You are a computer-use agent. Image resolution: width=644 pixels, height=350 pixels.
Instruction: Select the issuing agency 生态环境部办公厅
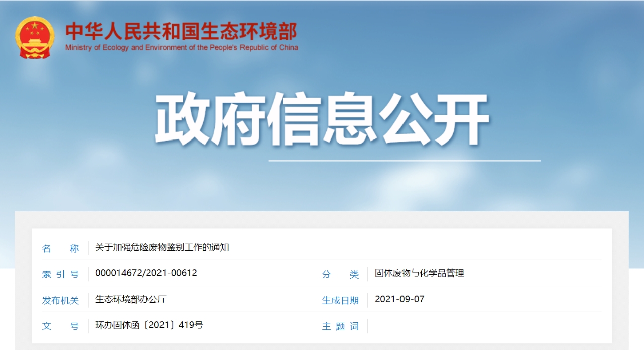131,299
